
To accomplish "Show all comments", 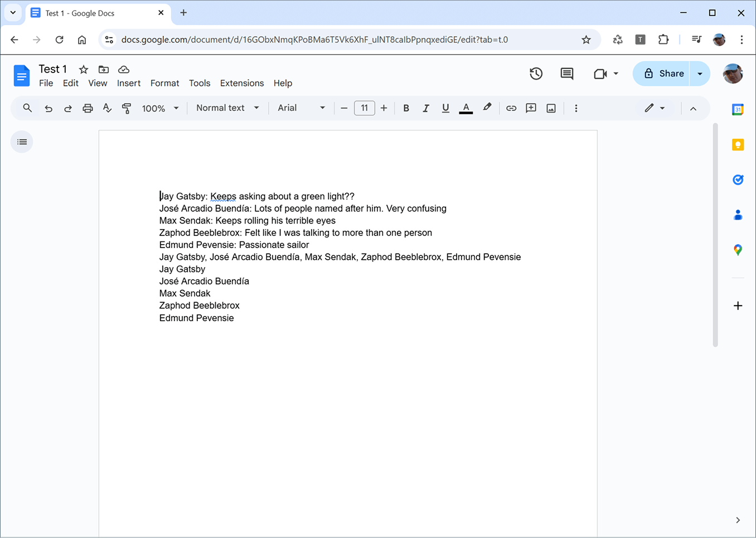I will (x=567, y=74).
